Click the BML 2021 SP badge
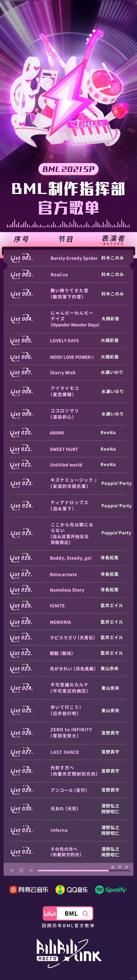This screenshot has width=137, height=980. pos(69,169)
